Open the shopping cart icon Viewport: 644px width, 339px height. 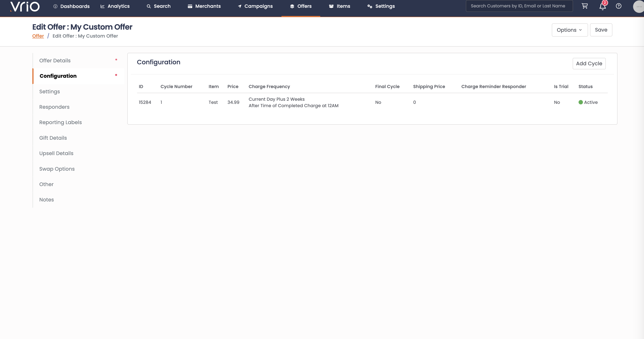[x=585, y=6]
